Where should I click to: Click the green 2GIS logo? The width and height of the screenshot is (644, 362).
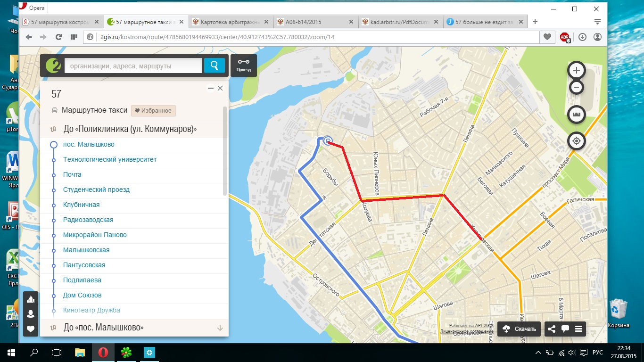pyautogui.click(x=54, y=66)
